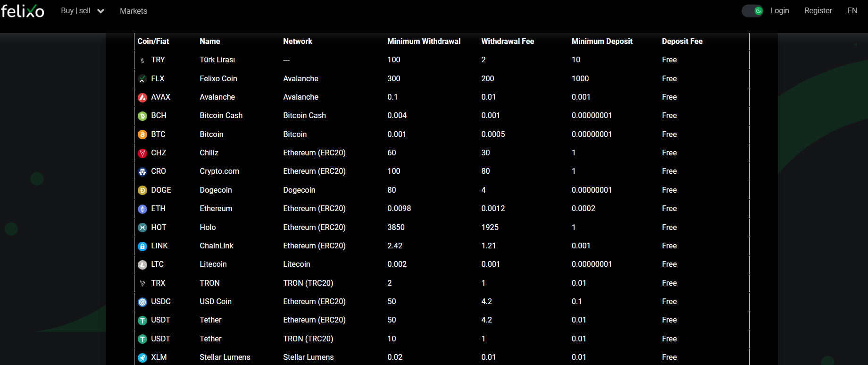Toggle the dark mode switch
Screen dimensions: 868x365
pos(752,10)
